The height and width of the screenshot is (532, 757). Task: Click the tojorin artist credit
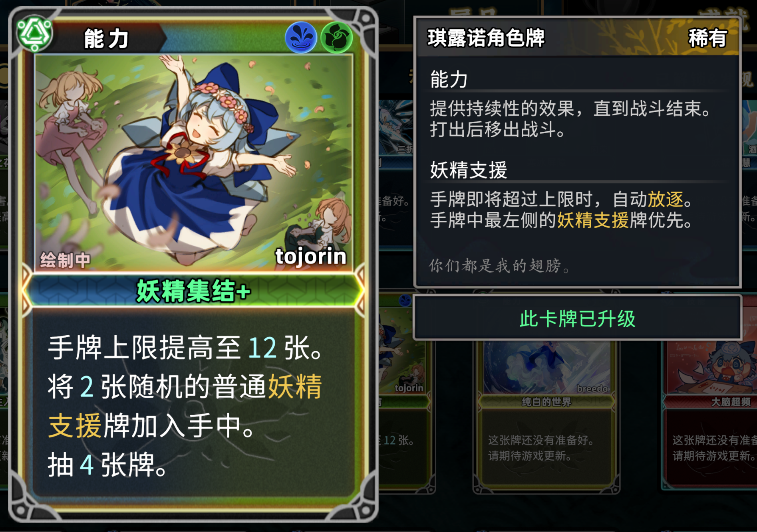coord(310,256)
